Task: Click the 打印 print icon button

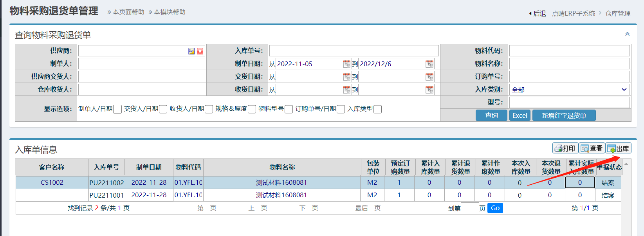Action: (565, 148)
